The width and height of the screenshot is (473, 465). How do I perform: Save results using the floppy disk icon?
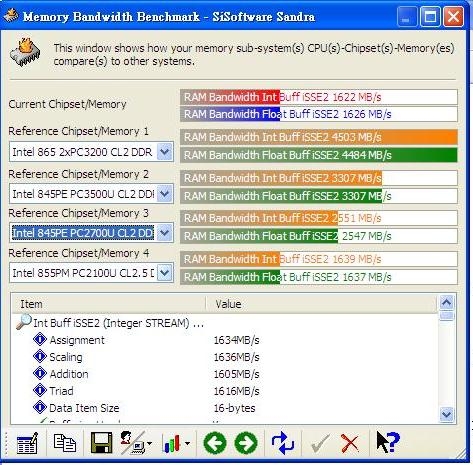[101, 443]
